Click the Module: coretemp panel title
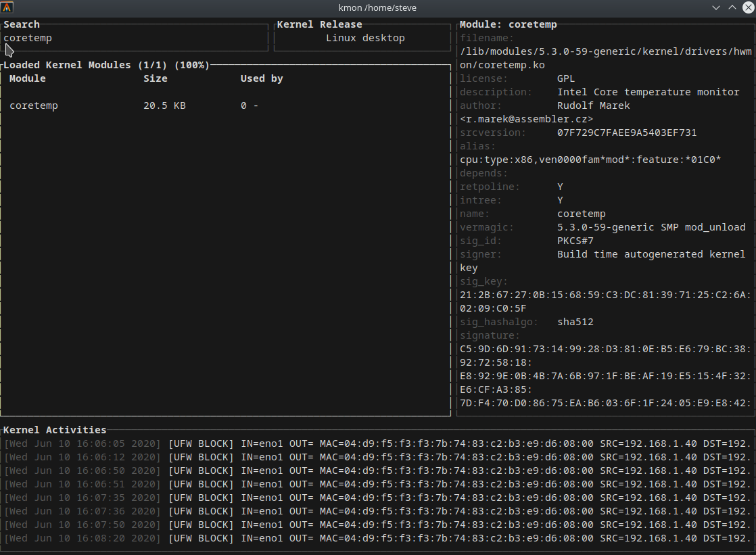The image size is (756, 555). coord(509,24)
